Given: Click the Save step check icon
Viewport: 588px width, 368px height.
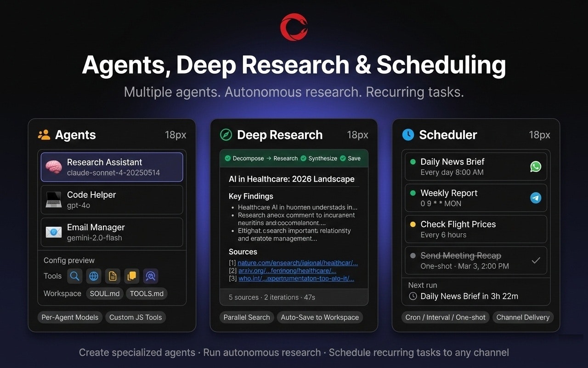Looking at the screenshot, I should (x=343, y=158).
